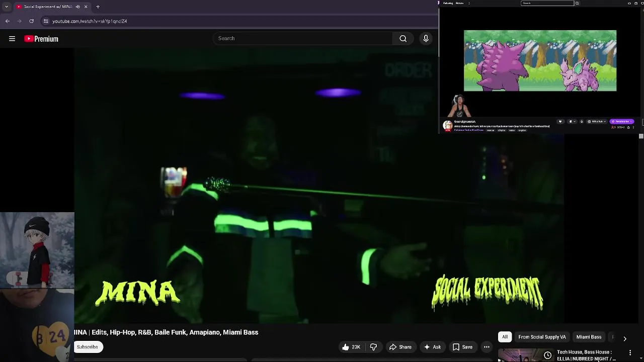The image size is (644, 362).
Task: Open site information icon in address bar
Action: pyautogui.click(x=46, y=21)
